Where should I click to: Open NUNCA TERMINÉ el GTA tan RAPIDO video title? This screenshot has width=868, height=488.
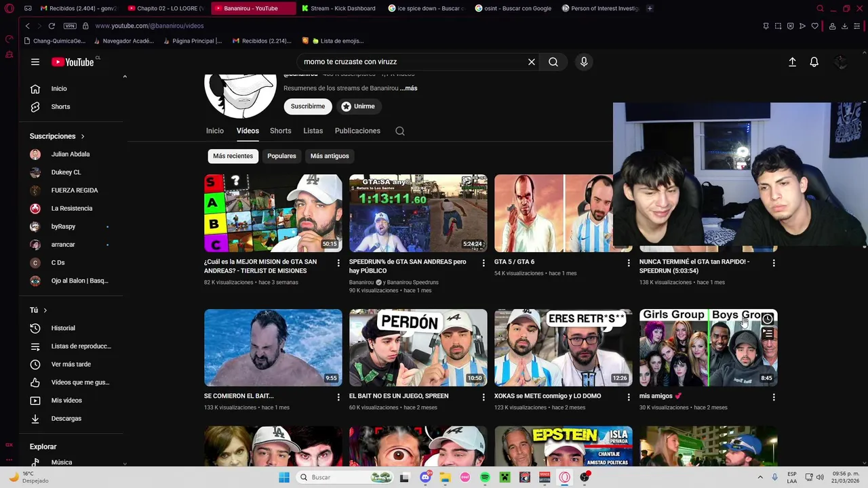(x=694, y=266)
